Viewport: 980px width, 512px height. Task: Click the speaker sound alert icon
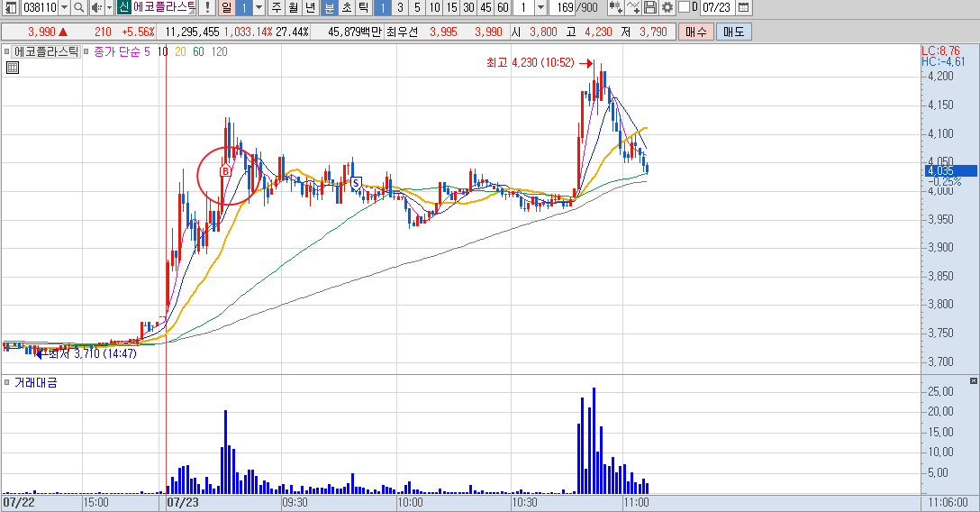[96, 7]
